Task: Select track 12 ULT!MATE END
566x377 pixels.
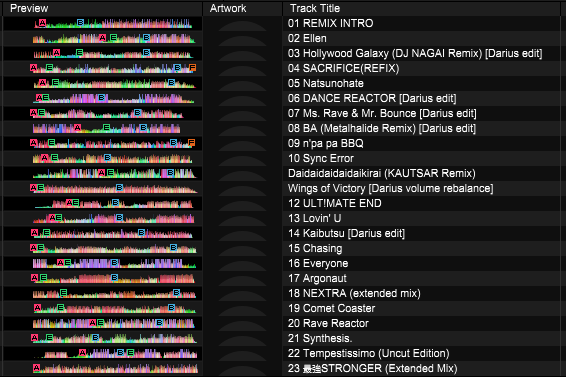Action: pos(335,203)
